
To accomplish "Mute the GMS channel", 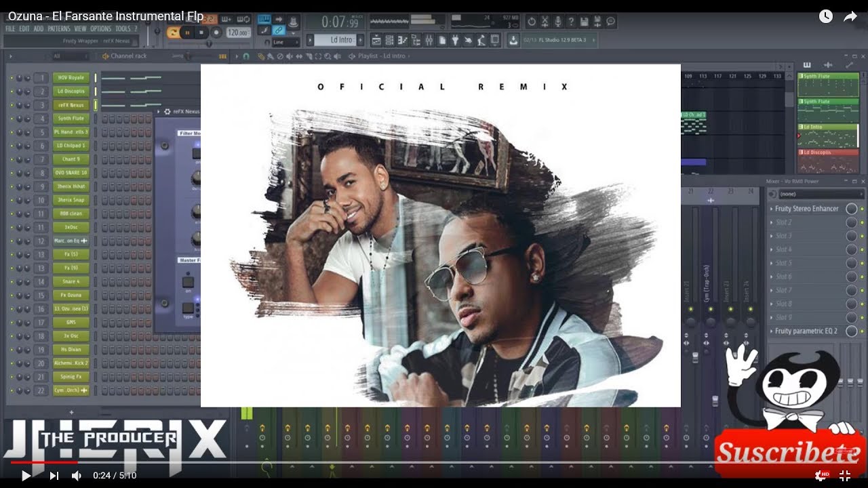I will coord(12,322).
